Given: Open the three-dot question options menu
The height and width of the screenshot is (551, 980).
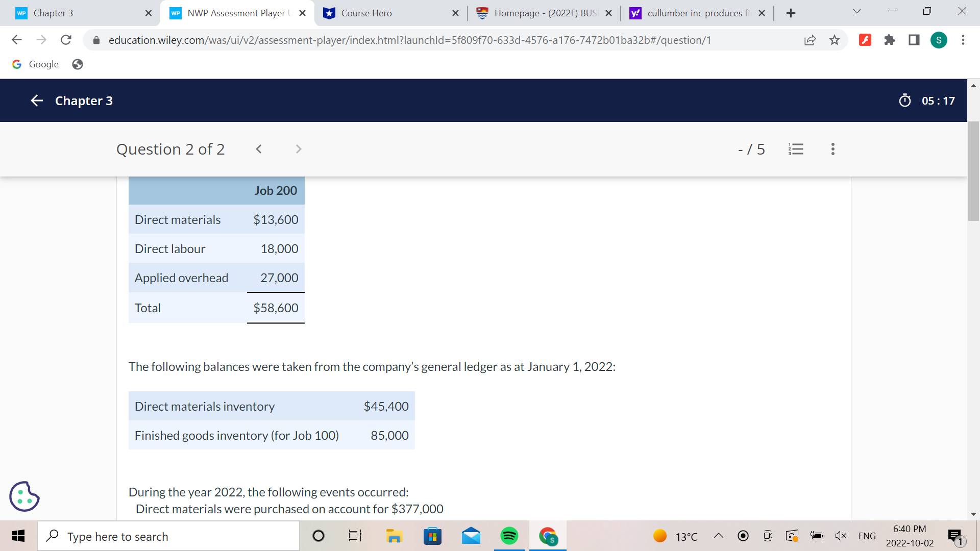Looking at the screenshot, I should click(832, 149).
